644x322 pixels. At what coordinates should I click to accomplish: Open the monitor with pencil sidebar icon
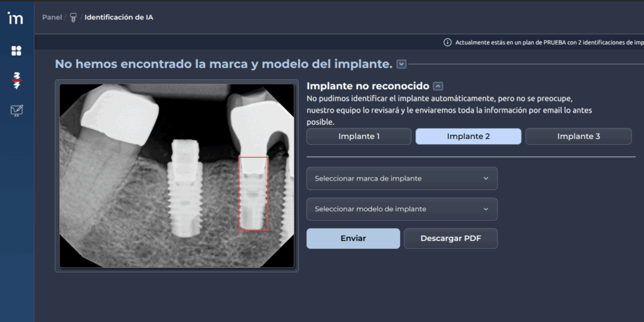point(16,111)
